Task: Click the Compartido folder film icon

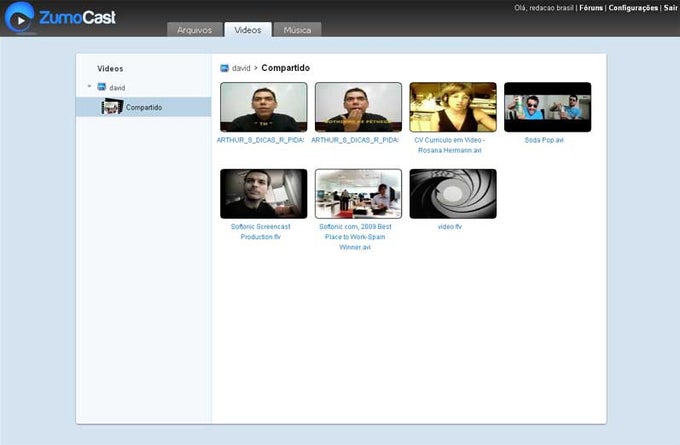Action: click(112, 107)
